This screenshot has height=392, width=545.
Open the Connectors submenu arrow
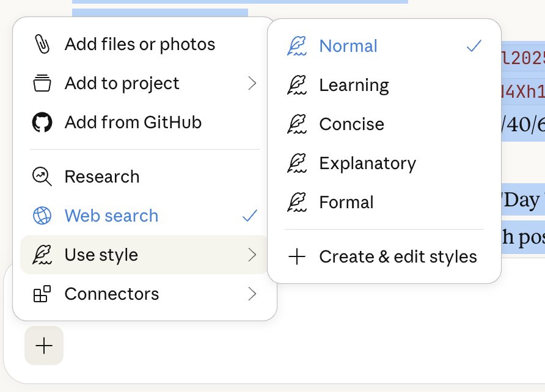pos(252,294)
